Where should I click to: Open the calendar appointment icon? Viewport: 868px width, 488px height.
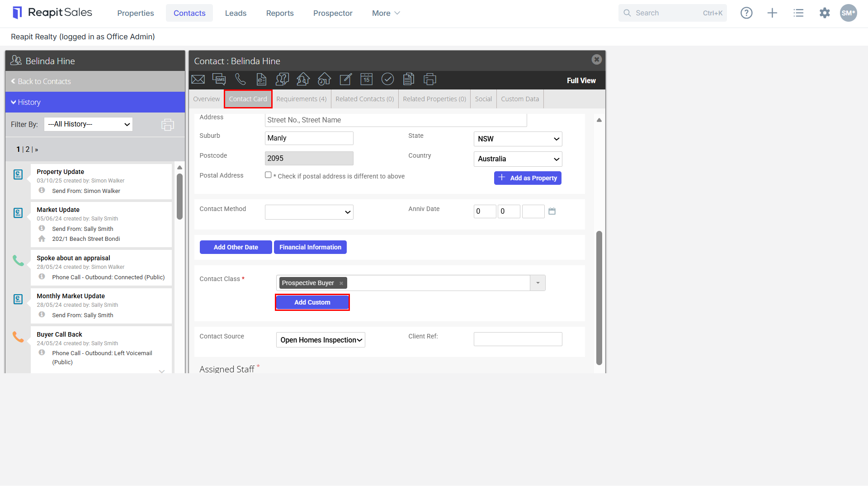[x=367, y=79]
